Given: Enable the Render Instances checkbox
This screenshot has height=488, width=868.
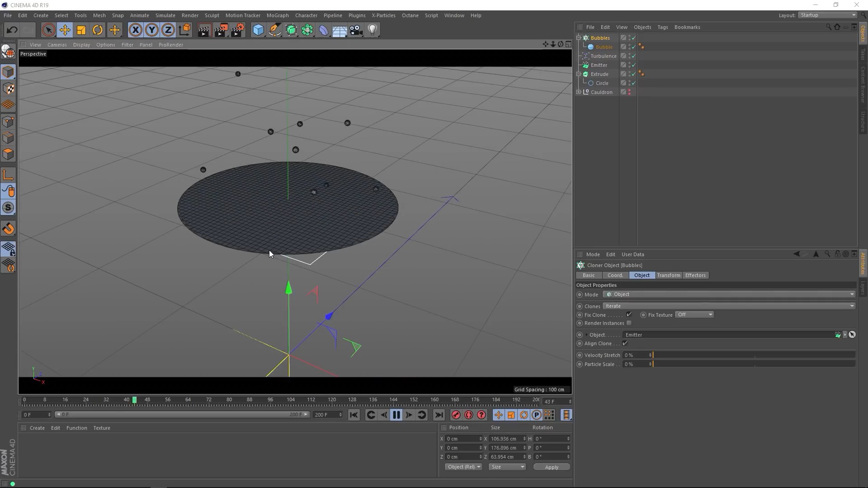Looking at the screenshot, I should 629,323.
